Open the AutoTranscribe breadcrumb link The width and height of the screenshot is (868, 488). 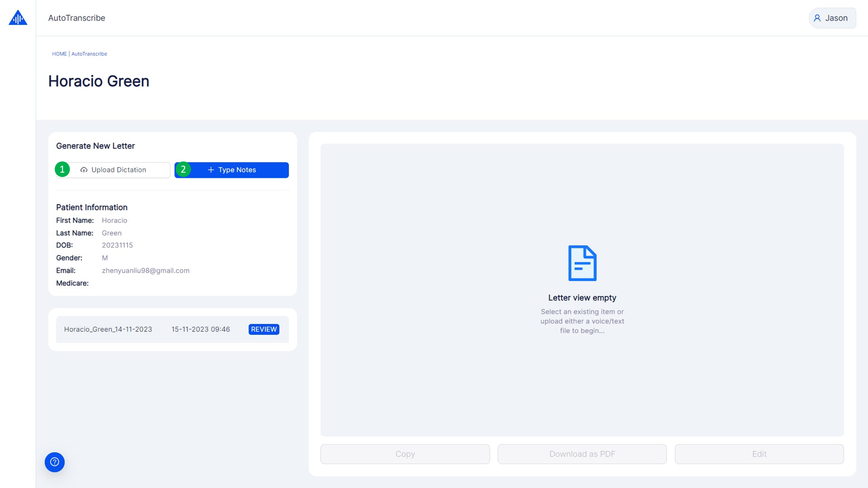[x=89, y=54]
